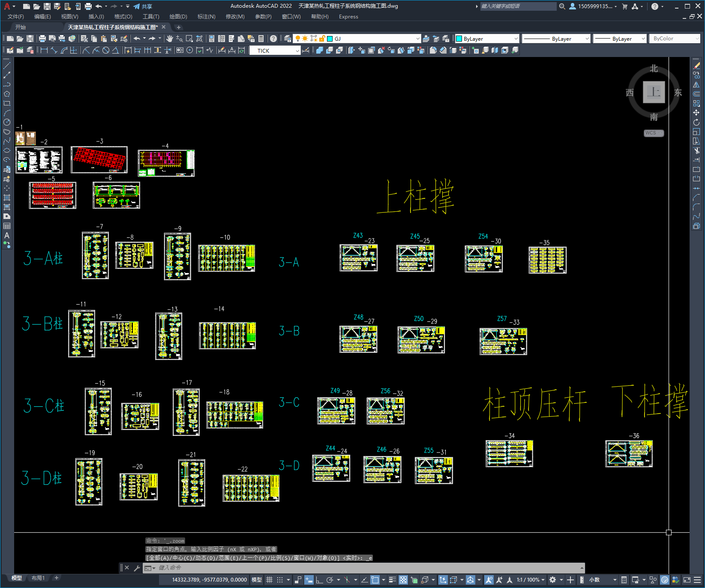705x588 pixels.
Task: Click the Calculator icon in standard toolbar
Action: (261, 39)
